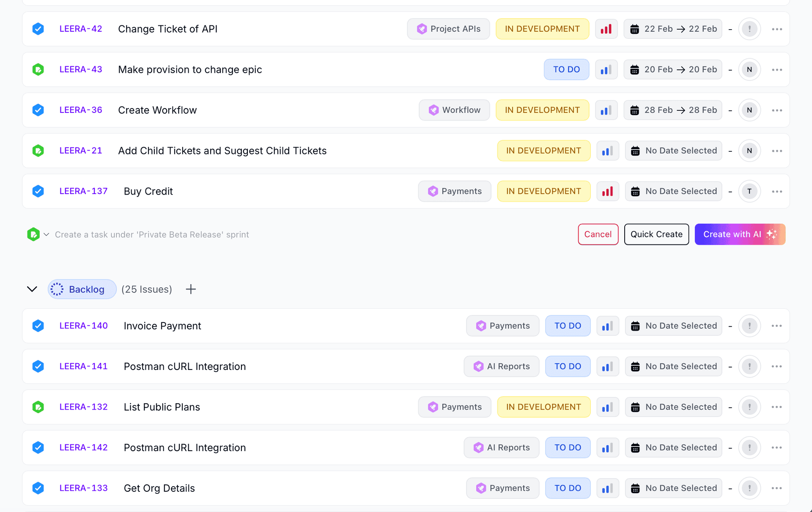Click the blue task type icon beside LEERA-140
This screenshot has width=812, height=512.
coord(38,326)
